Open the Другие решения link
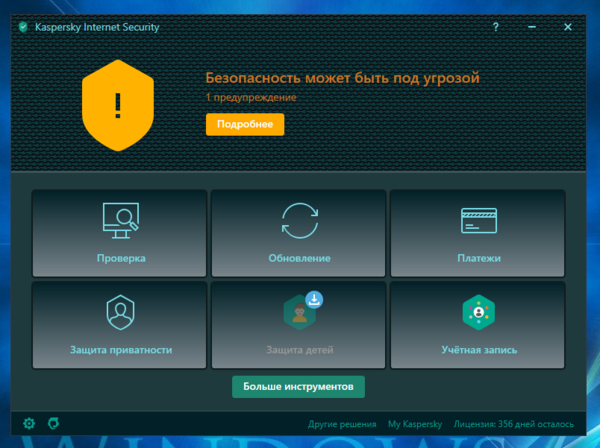Image resolution: width=600 pixels, height=448 pixels. click(342, 424)
